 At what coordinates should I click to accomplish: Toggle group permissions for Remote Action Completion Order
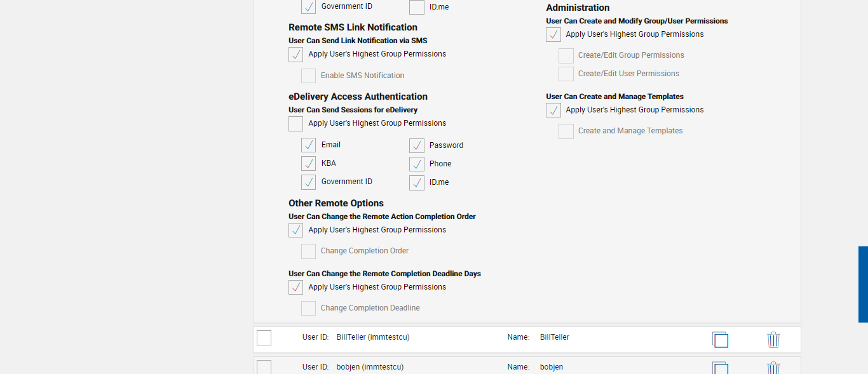(x=296, y=230)
